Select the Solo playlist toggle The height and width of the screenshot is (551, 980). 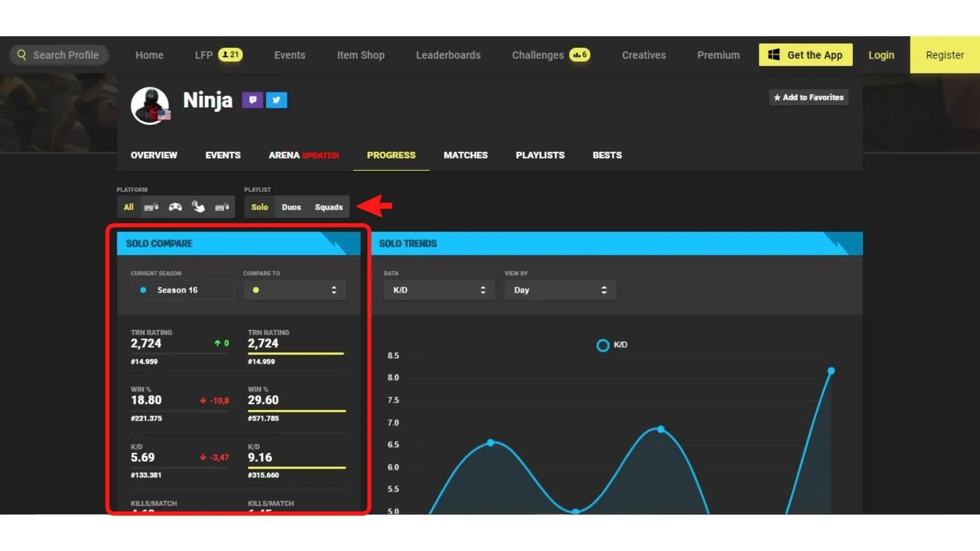pos(259,207)
